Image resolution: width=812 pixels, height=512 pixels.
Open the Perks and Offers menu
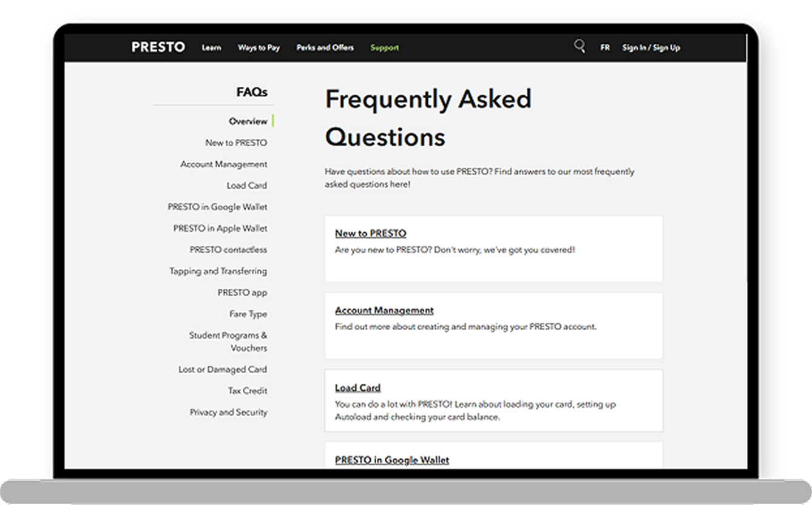(x=325, y=47)
